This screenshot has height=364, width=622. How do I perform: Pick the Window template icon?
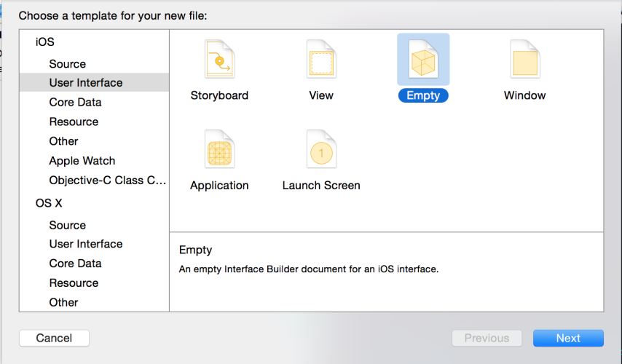[x=525, y=60]
